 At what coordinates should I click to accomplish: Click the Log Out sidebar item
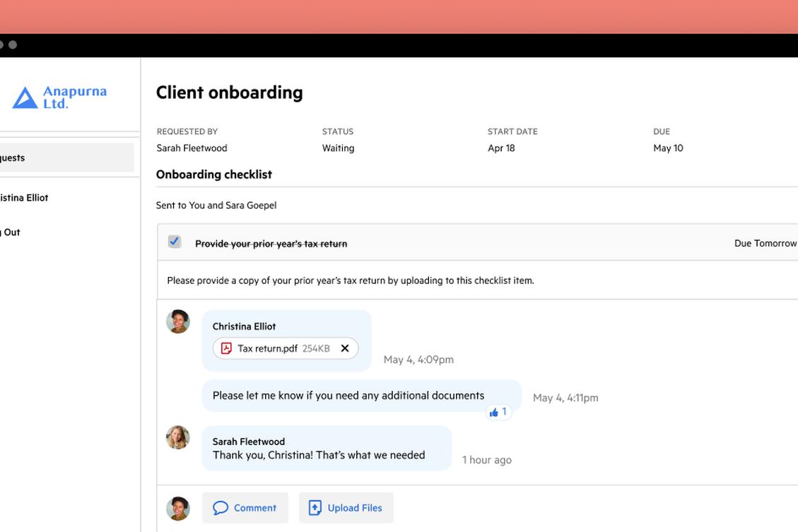[10, 232]
